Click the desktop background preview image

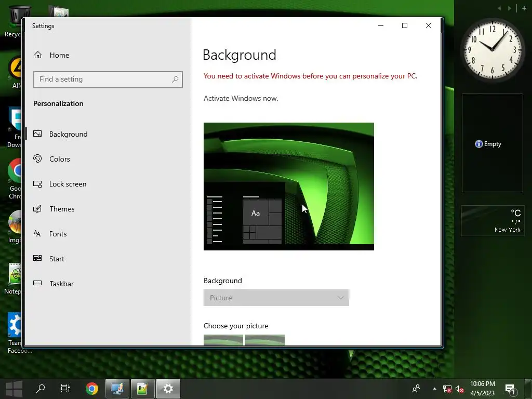pyautogui.click(x=289, y=187)
